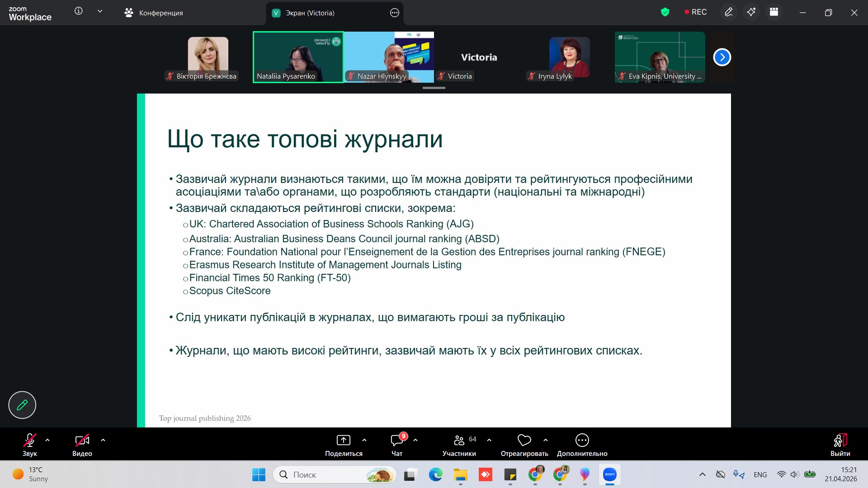This screenshot has height=488, width=868.
Task: Click the annotate pencil icon in the title bar
Action: [x=728, y=12]
